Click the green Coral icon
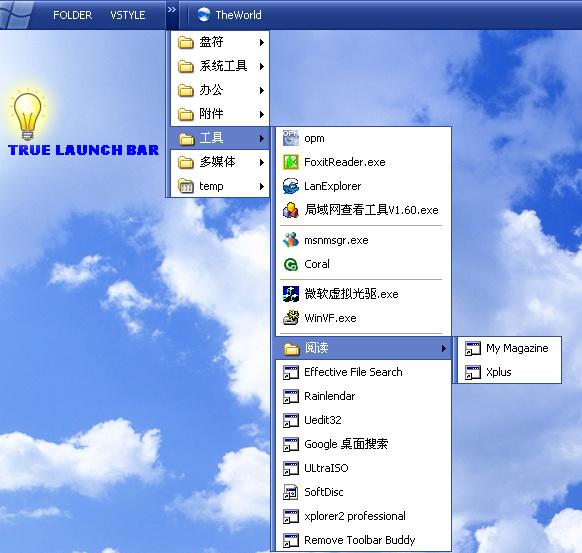This screenshot has height=553, width=582. point(291,264)
